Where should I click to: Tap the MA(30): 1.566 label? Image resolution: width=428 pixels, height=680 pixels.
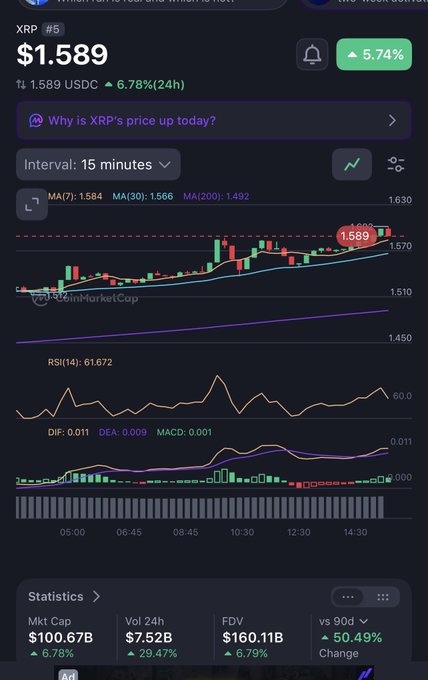click(143, 196)
